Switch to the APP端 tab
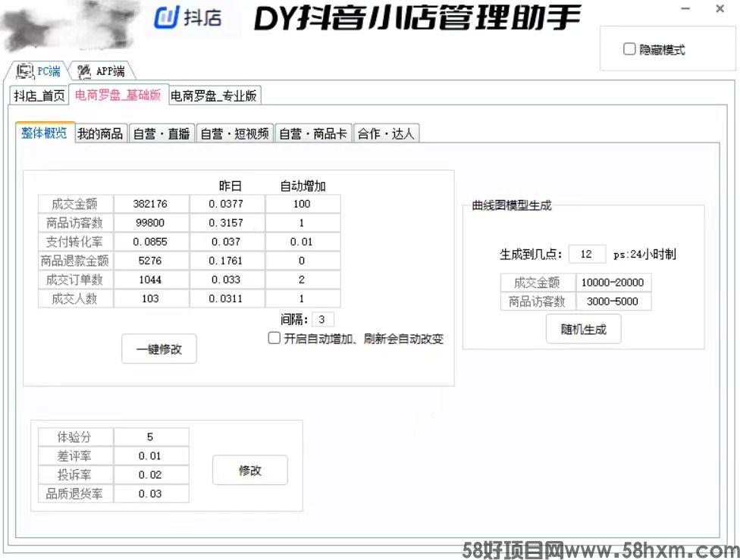740x560 pixels. pos(102,71)
